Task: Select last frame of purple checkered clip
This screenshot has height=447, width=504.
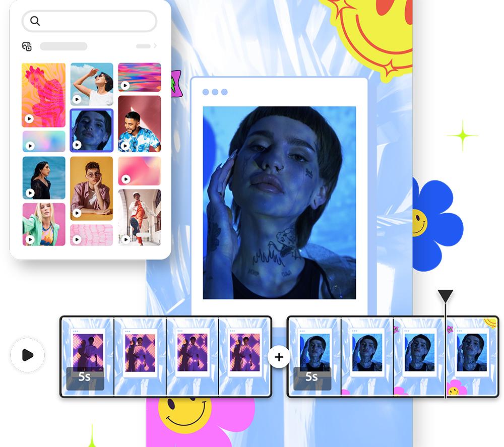Action: [244, 356]
